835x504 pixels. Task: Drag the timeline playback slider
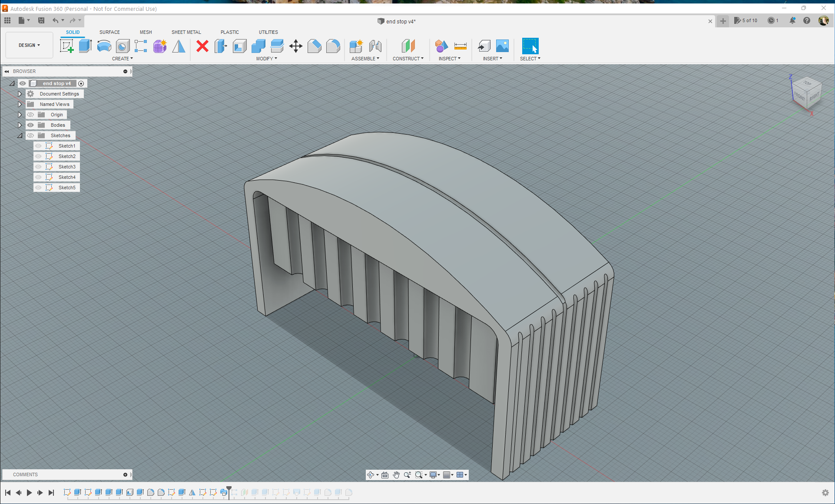pos(230,488)
